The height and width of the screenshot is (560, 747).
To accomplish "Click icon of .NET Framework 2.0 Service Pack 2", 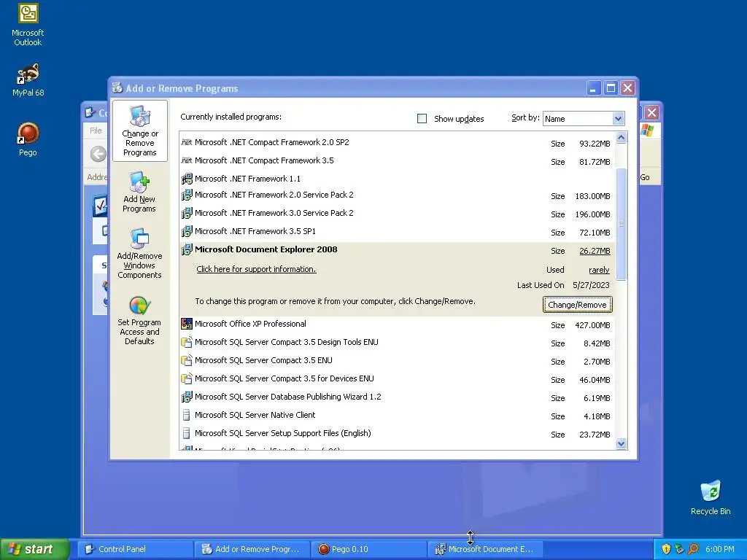I will pos(187,195).
